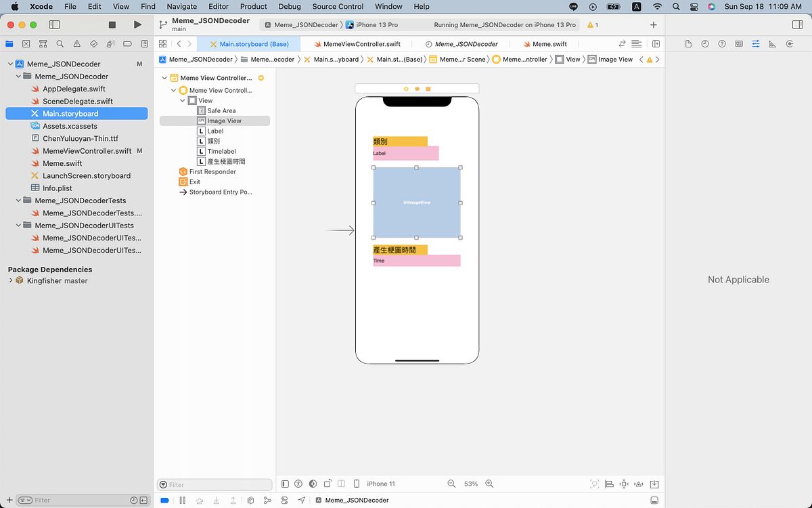Screen dimensions: 812x508
Task: Hide the Navigator sidebar panel
Action: [53, 24]
